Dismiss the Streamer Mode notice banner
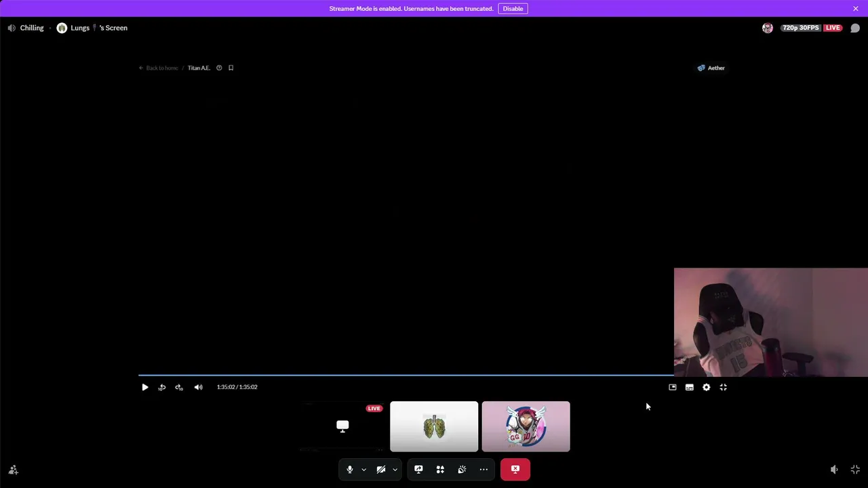868x488 pixels. click(x=856, y=9)
